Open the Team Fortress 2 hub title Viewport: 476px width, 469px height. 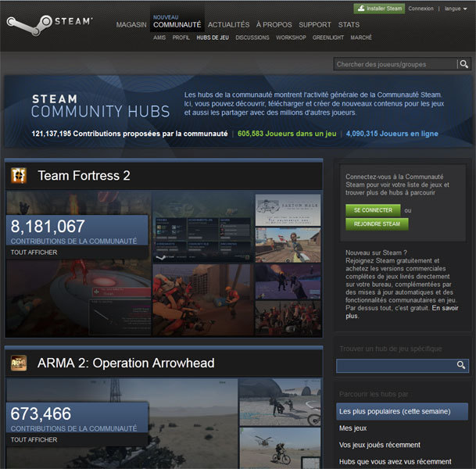tap(84, 175)
